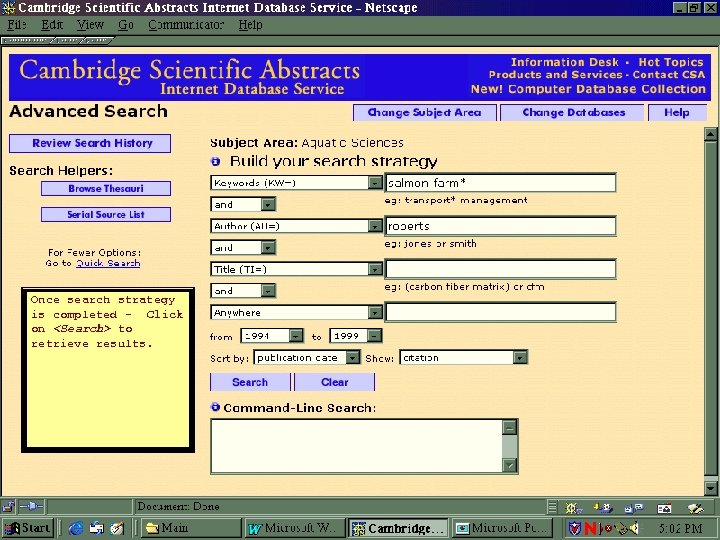Open Products and Services banner link
Screen dimensions: 720x540
tap(555, 75)
